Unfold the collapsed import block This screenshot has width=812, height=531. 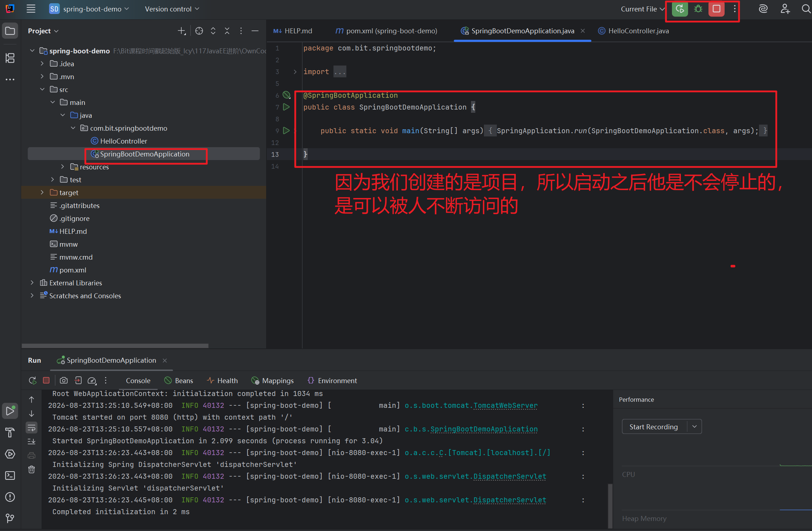295,72
